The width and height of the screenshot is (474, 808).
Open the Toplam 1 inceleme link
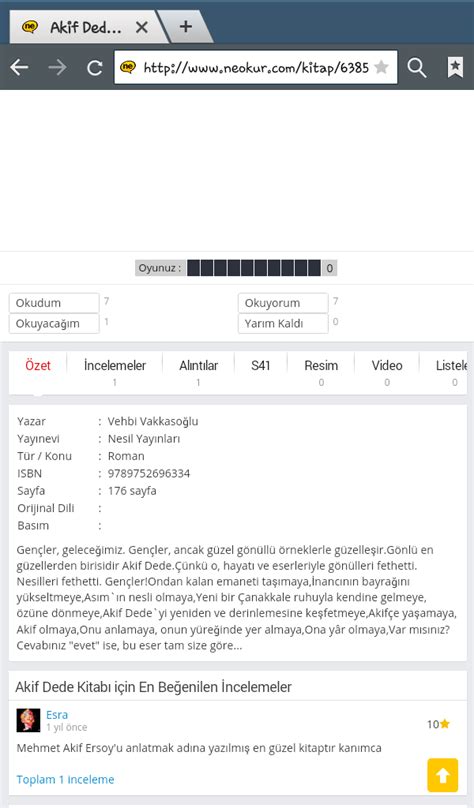click(65, 780)
